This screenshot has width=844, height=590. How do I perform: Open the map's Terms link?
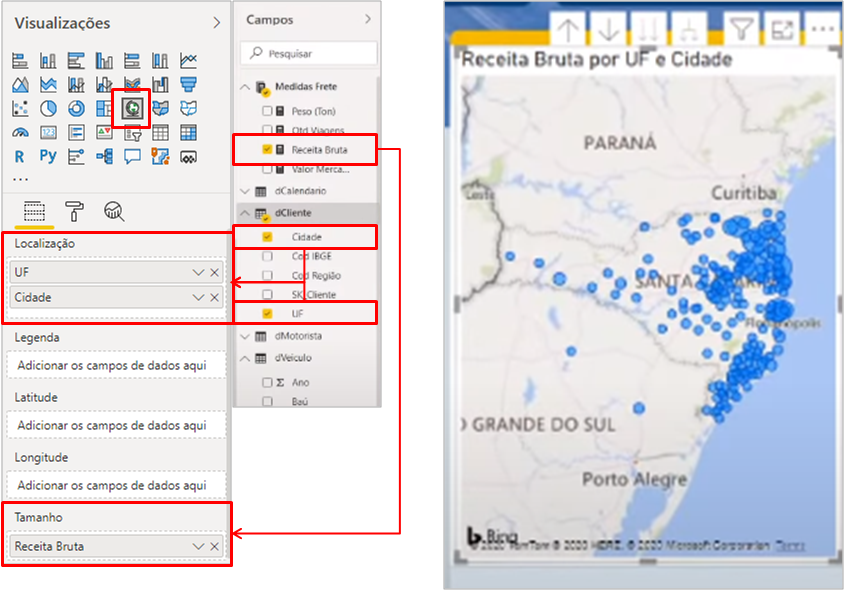(x=790, y=545)
